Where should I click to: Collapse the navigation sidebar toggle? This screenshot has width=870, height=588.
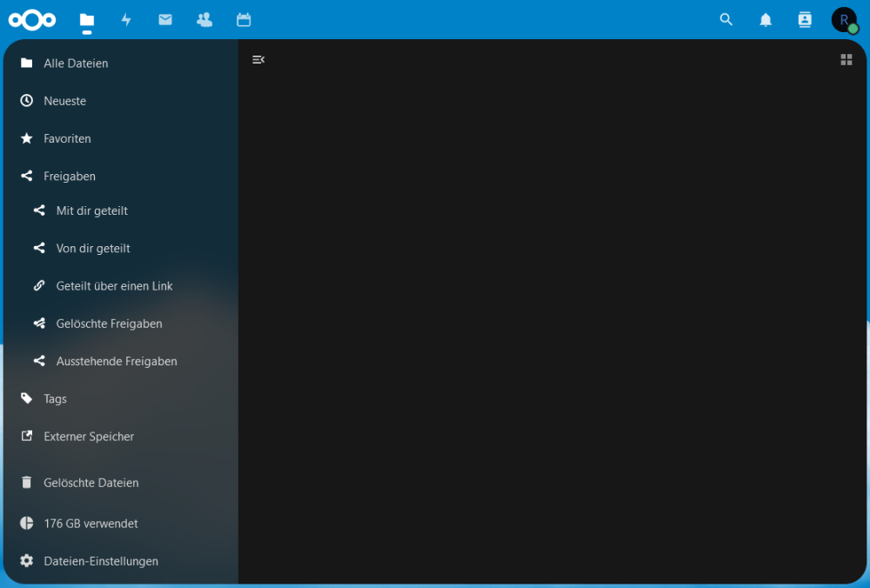(258, 59)
